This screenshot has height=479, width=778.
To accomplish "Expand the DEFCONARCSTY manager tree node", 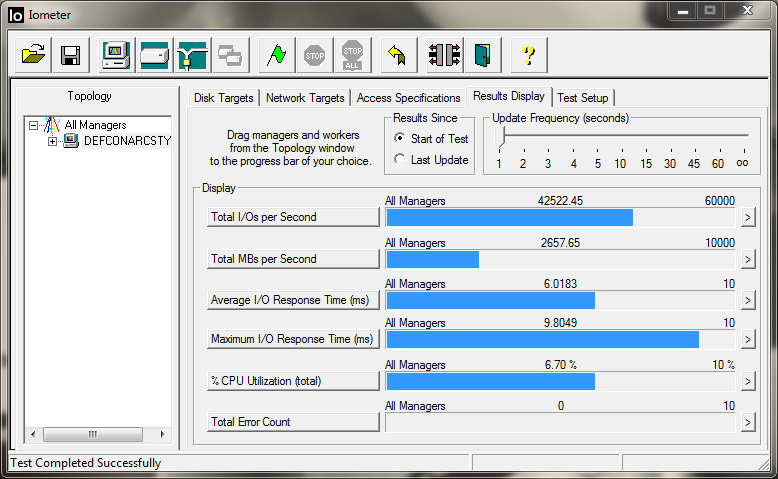I will pyautogui.click(x=52, y=141).
